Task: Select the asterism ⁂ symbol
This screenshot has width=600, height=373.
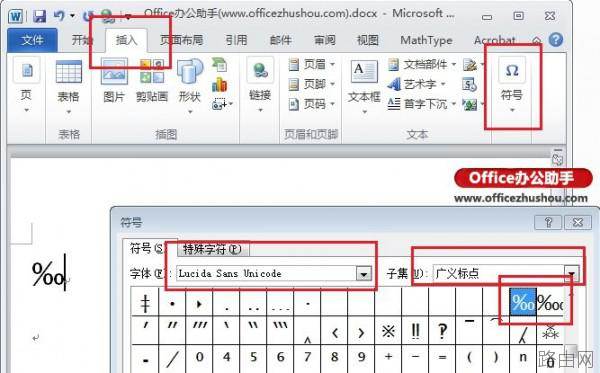Action: pyautogui.click(x=549, y=331)
